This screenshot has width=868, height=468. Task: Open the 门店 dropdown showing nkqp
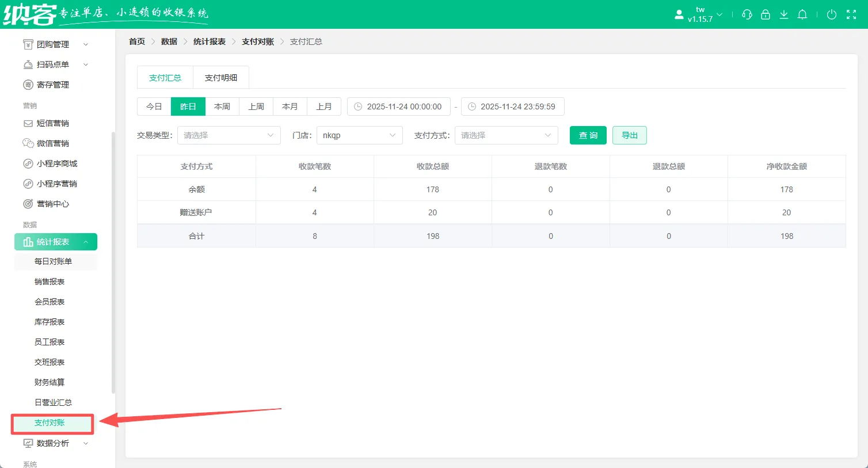click(359, 135)
